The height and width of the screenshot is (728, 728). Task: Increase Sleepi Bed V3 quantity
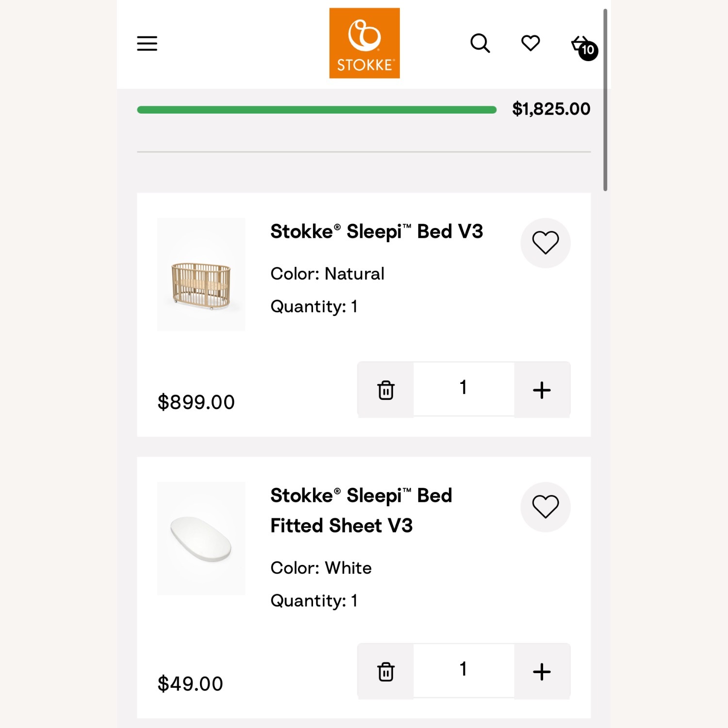point(542,390)
